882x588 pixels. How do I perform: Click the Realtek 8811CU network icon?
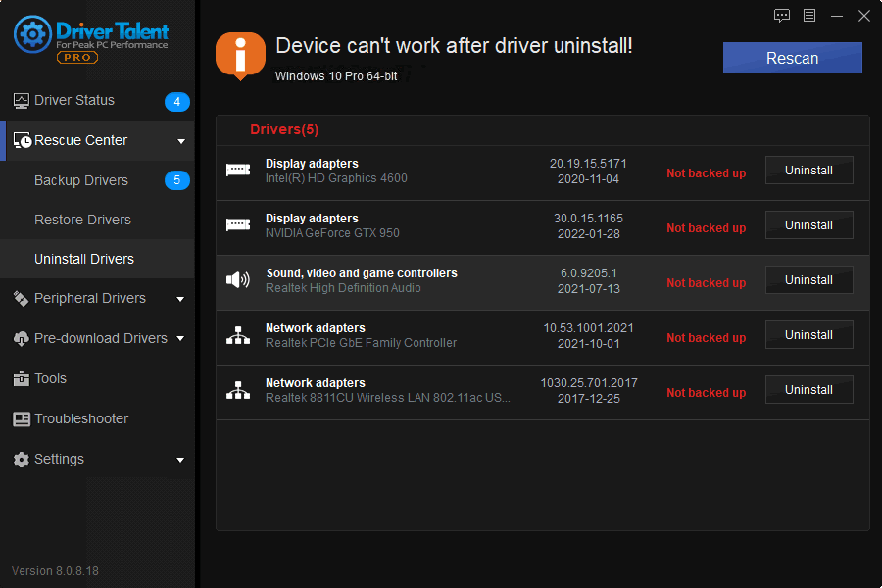[x=238, y=390]
